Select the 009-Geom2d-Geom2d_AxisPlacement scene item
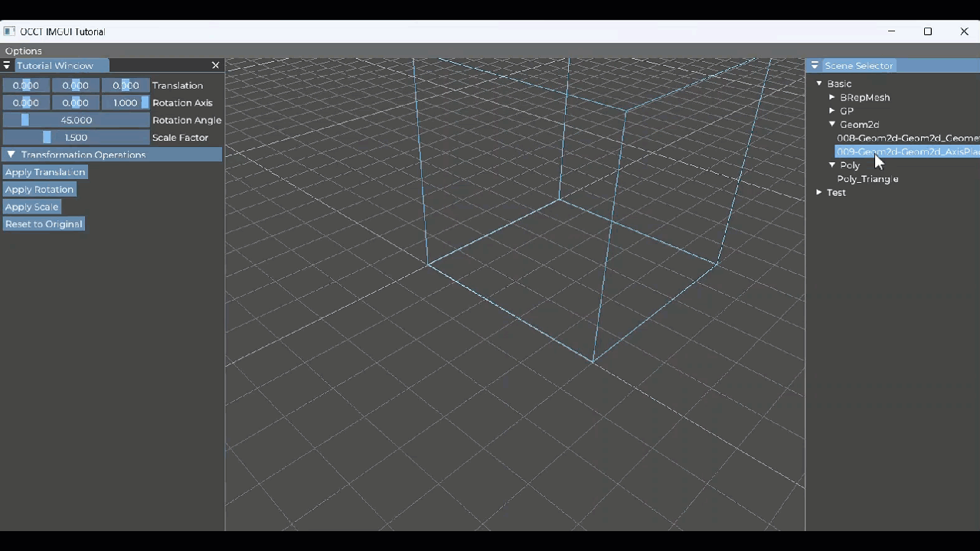Viewport: 980px width, 551px height. [908, 152]
